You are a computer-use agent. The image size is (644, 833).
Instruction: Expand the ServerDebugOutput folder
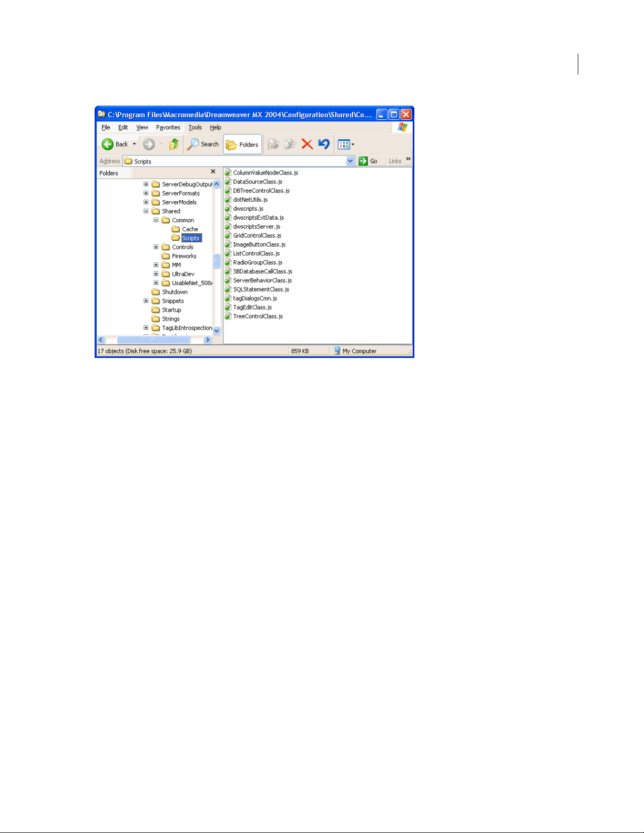(146, 184)
